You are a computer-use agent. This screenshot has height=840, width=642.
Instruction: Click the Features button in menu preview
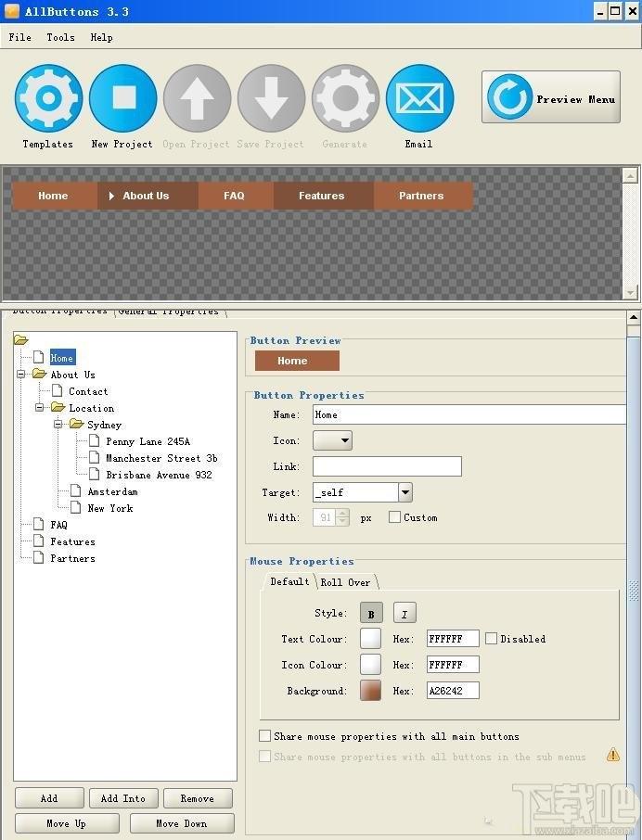tap(323, 196)
